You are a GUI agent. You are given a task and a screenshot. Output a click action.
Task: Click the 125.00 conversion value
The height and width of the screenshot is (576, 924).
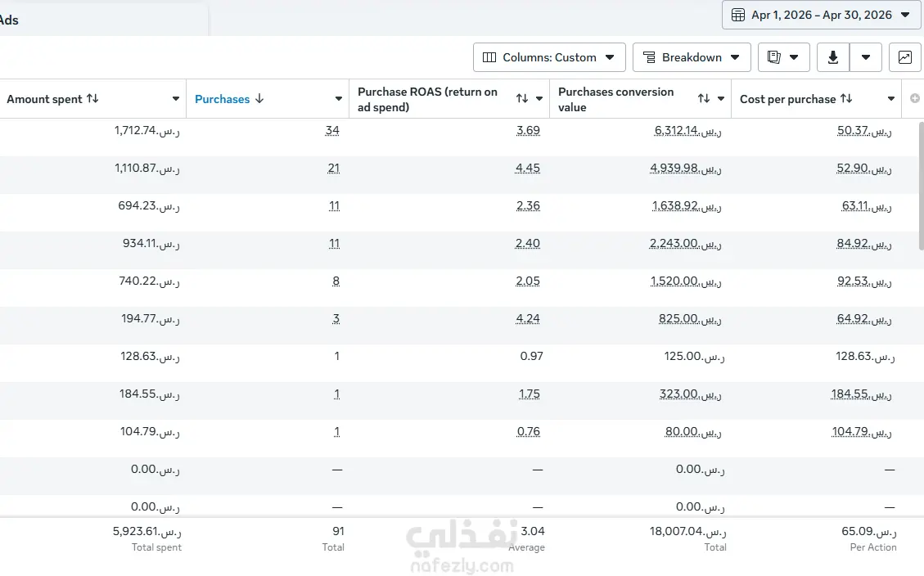(694, 357)
